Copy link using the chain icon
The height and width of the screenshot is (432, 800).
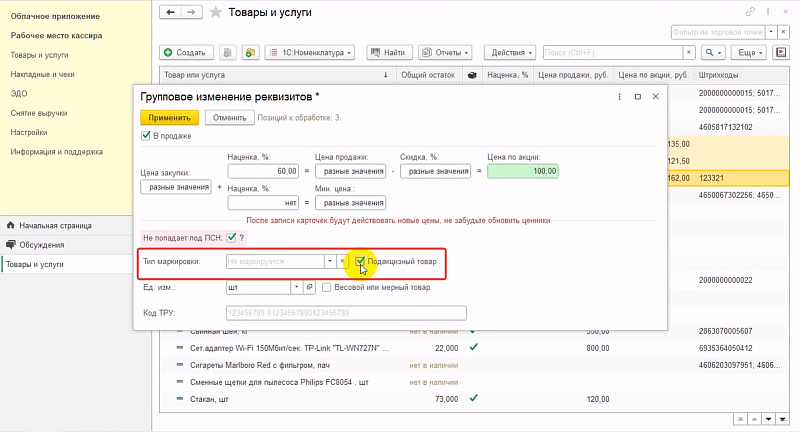click(750, 12)
